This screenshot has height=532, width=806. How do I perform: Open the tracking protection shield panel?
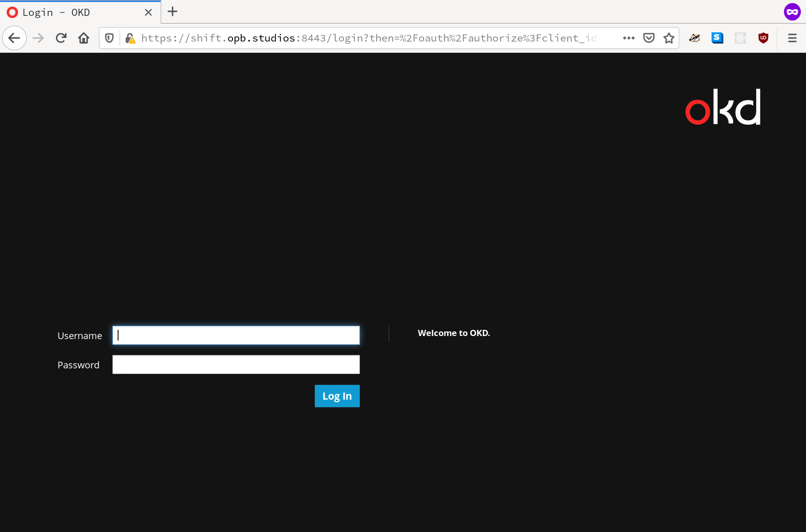[109, 38]
